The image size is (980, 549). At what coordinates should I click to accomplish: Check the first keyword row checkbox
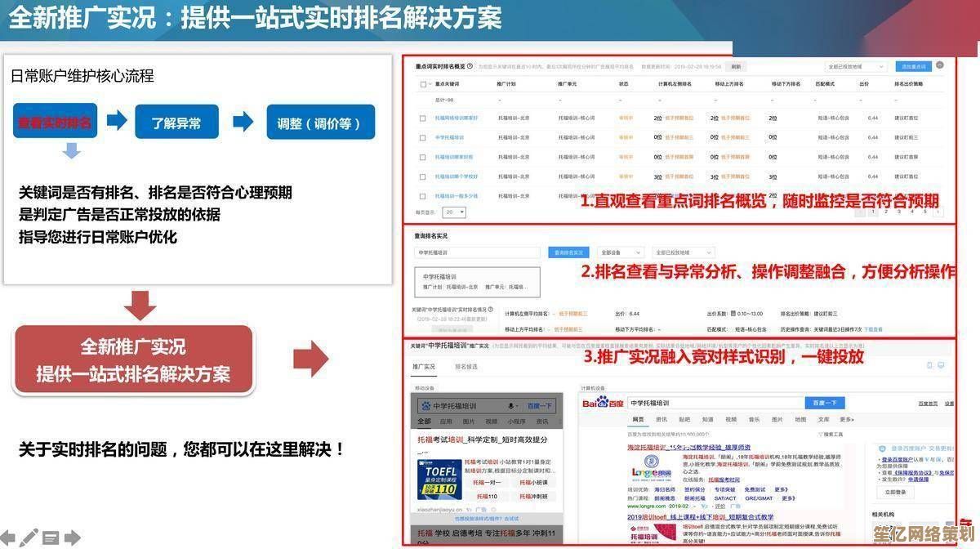(423, 118)
